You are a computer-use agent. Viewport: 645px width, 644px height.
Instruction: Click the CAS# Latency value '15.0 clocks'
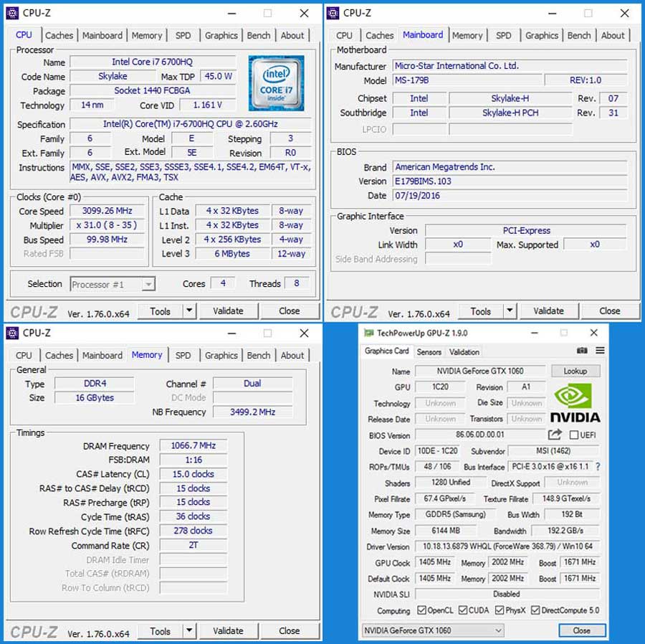pyautogui.click(x=193, y=474)
